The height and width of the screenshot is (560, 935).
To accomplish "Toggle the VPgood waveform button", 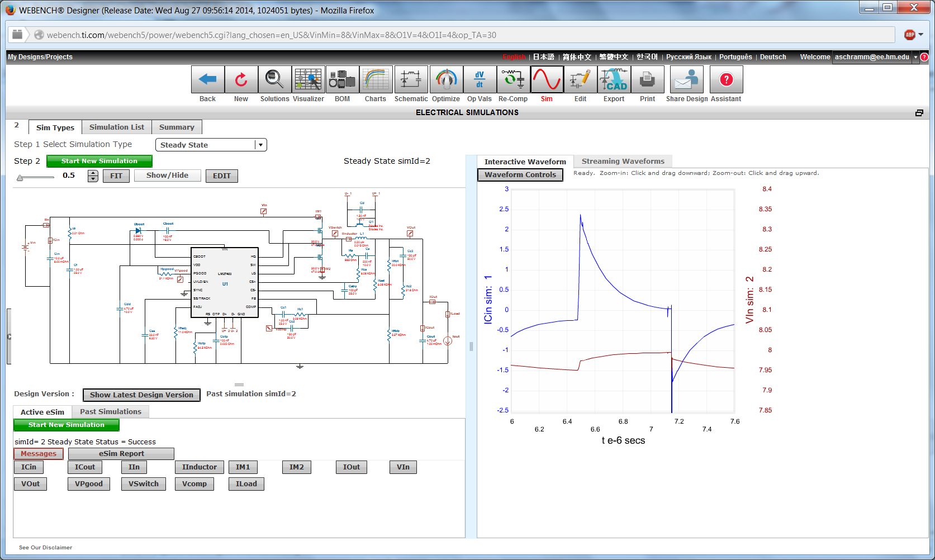I will pos(89,484).
